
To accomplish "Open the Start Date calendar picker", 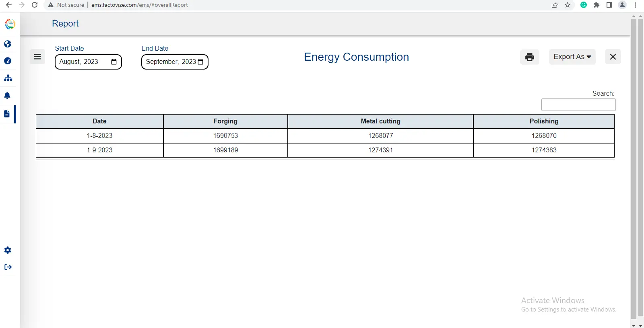I will 114,62.
